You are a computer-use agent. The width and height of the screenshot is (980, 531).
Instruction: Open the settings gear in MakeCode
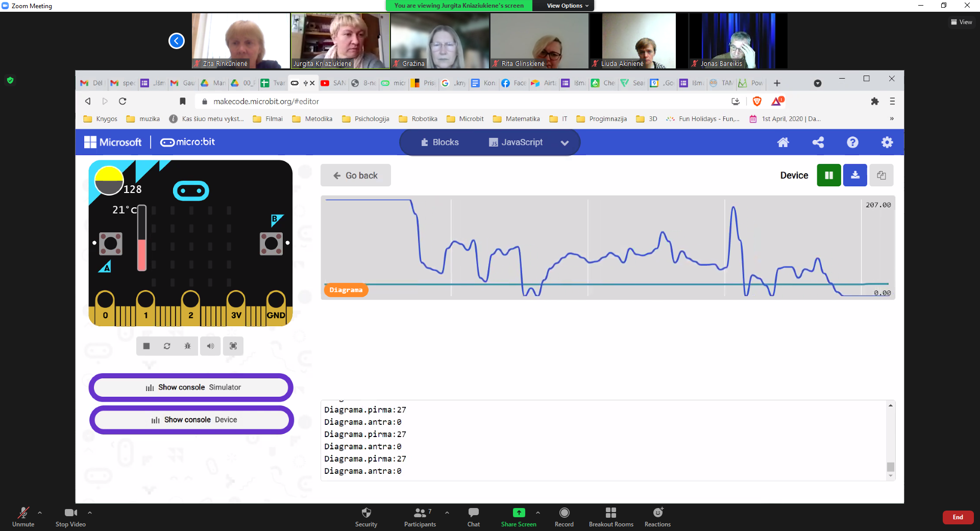point(887,142)
